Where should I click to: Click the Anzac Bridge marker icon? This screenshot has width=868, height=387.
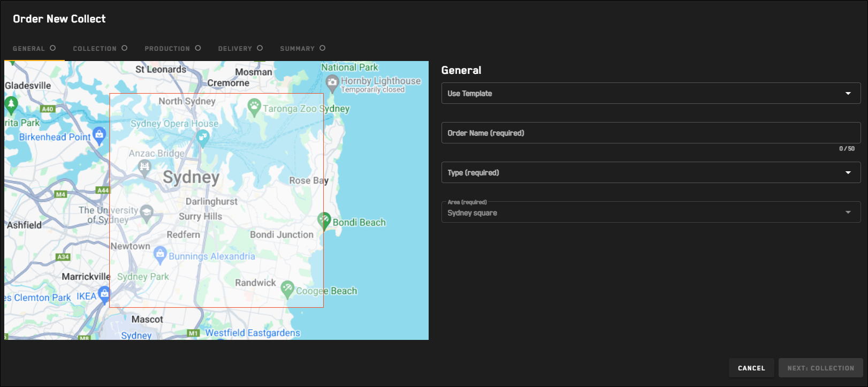click(144, 166)
